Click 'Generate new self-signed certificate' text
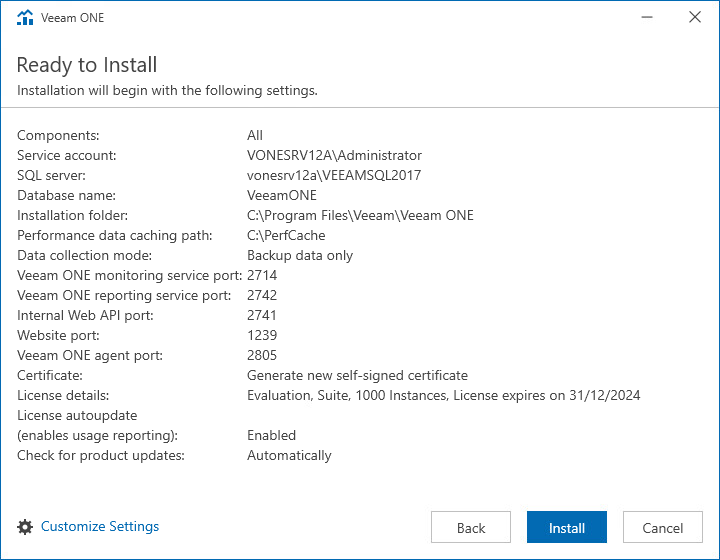Viewport: 720px width, 560px height. coord(357,375)
